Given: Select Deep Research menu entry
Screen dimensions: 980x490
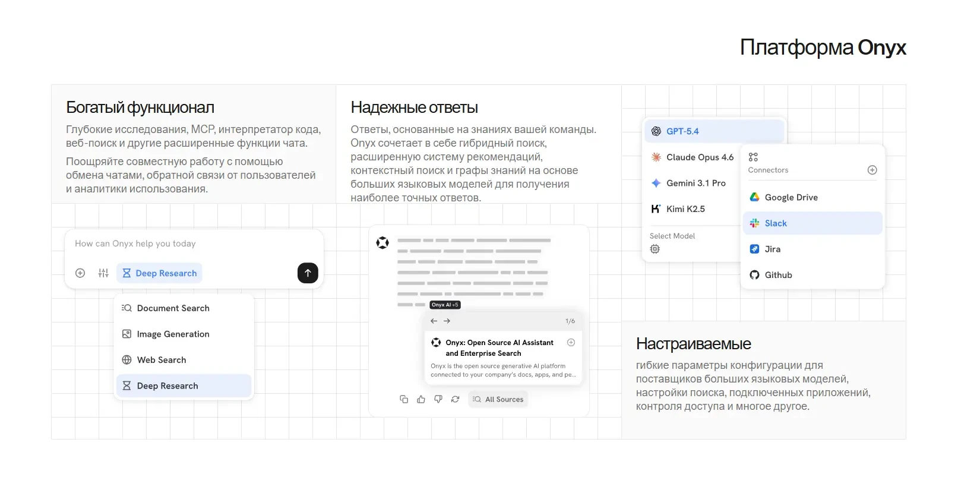Looking at the screenshot, I should pyautogui.click(x=184, y=386).
